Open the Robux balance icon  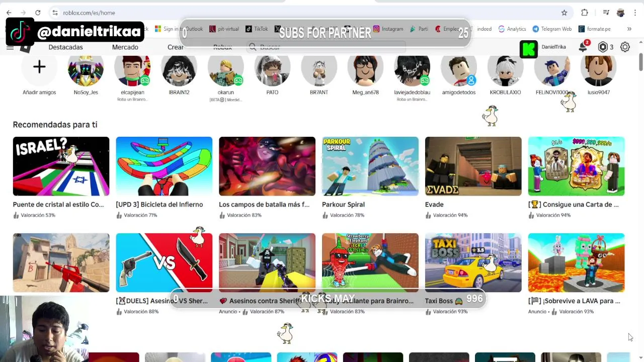[603, 47]
